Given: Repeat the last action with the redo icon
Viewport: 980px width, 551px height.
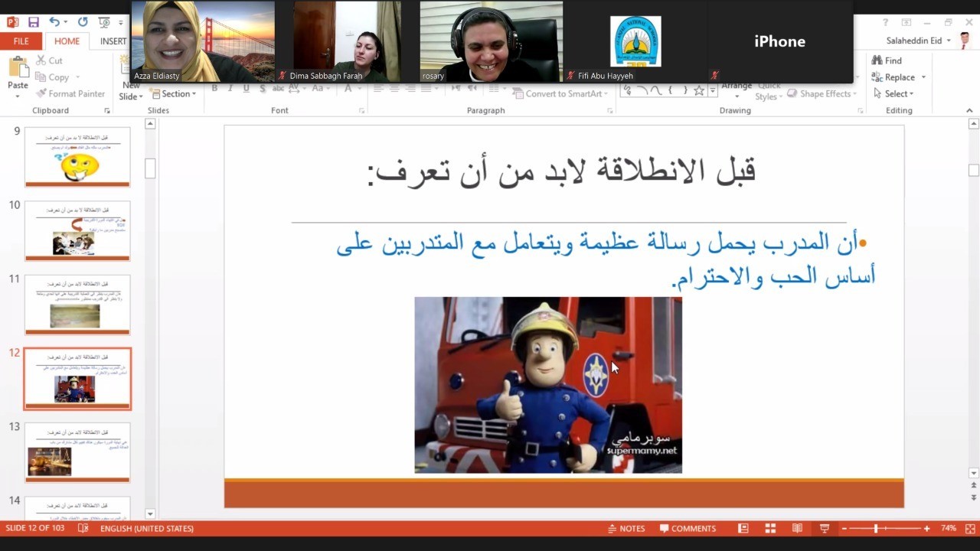Looking at the screenshot, I should (x=83, y=22).
